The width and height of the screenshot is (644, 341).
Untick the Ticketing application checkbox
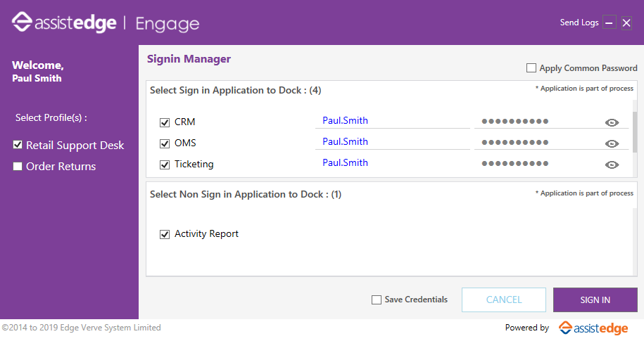[x=165, y=165]
